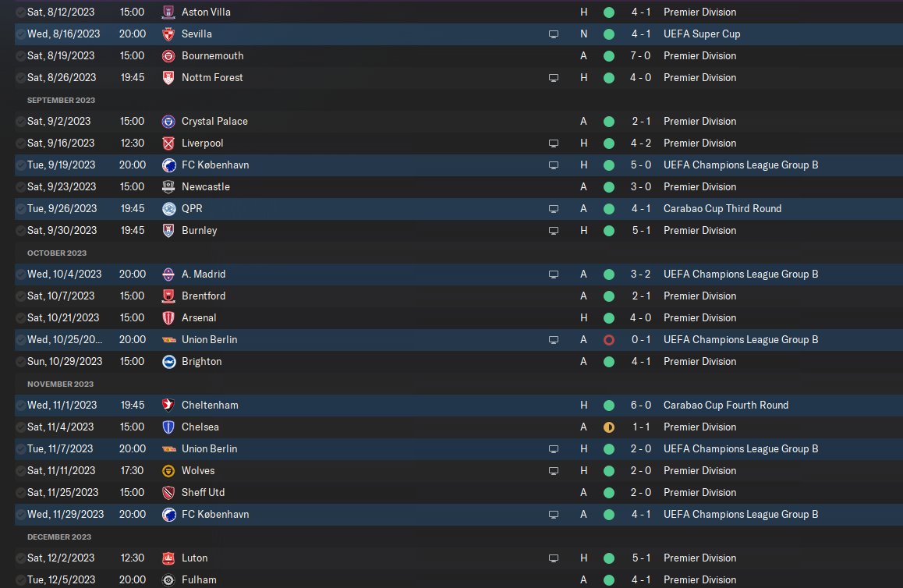This screenshot has width=903, height=588.
Task: Click the Sevilla club crest icon
Action: [x=168, y=34]
